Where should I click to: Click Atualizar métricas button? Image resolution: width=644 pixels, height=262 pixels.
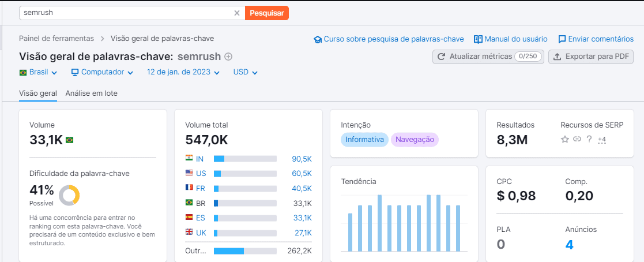pyautogui.click(x=488, y=57)
